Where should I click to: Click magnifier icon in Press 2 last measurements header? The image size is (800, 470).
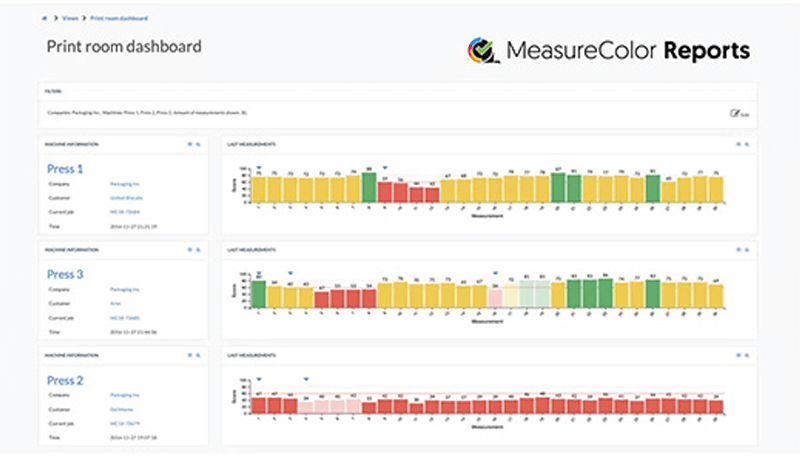(x=747, y=355)
